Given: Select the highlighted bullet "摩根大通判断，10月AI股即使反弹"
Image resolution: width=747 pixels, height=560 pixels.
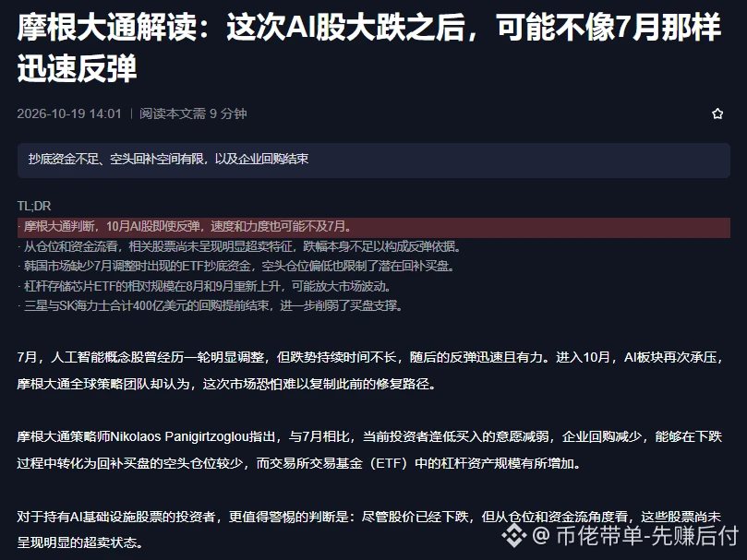Looking at the screenshot, I should (373, 227).
